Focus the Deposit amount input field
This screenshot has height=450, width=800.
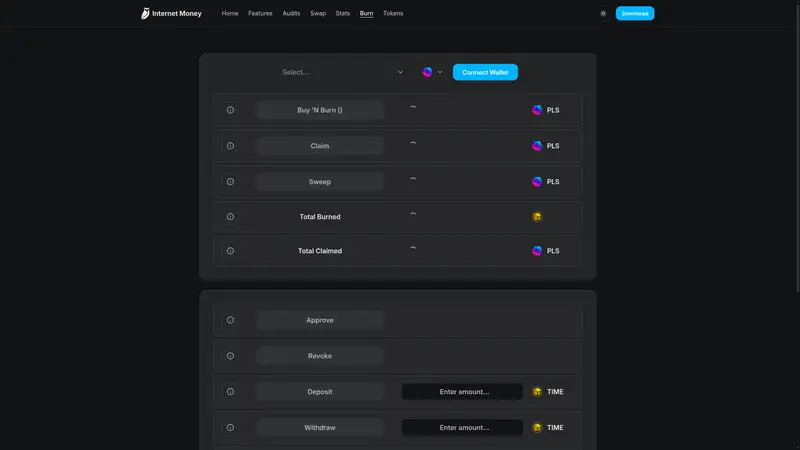pos(462,392)
